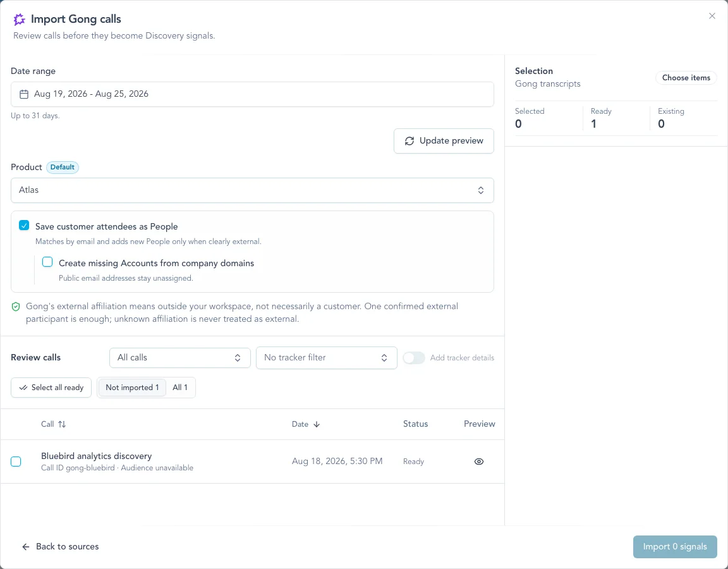Open the Atlas product dropdown
The image size is (728, 569).
tap(252, 190)
